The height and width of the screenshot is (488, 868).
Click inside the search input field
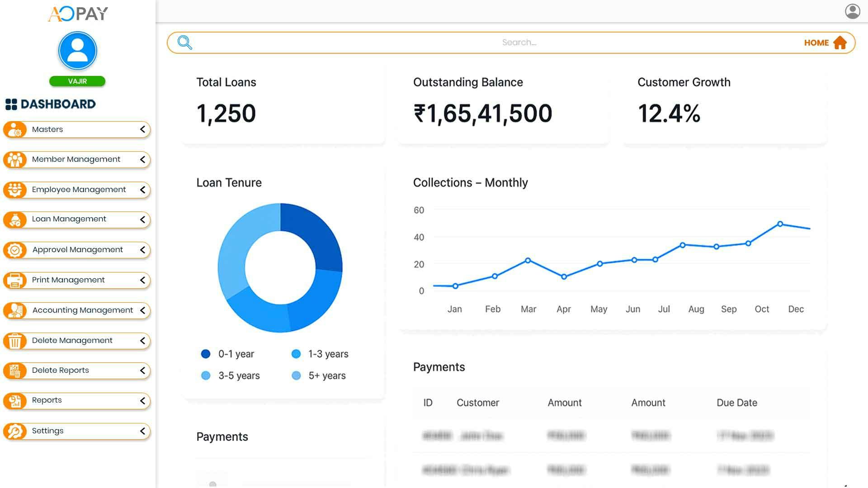pos(497,42)
